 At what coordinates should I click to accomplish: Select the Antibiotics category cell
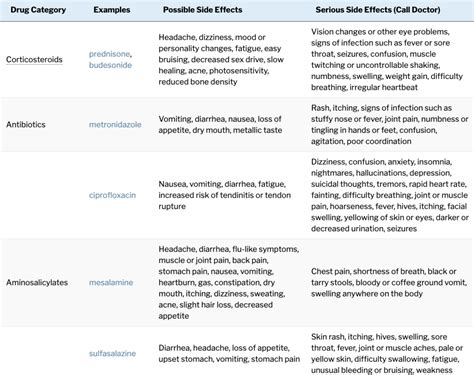[x=26, y=125]
